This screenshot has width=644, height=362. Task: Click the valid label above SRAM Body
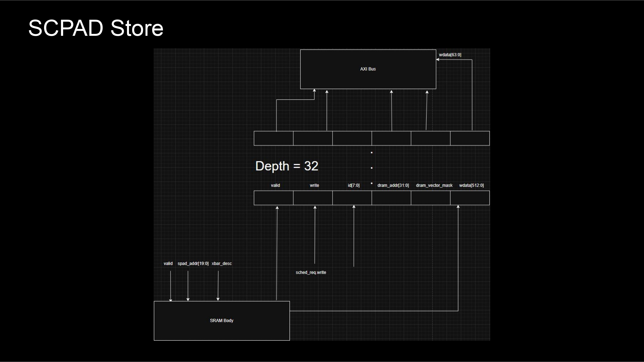[168, 264]
